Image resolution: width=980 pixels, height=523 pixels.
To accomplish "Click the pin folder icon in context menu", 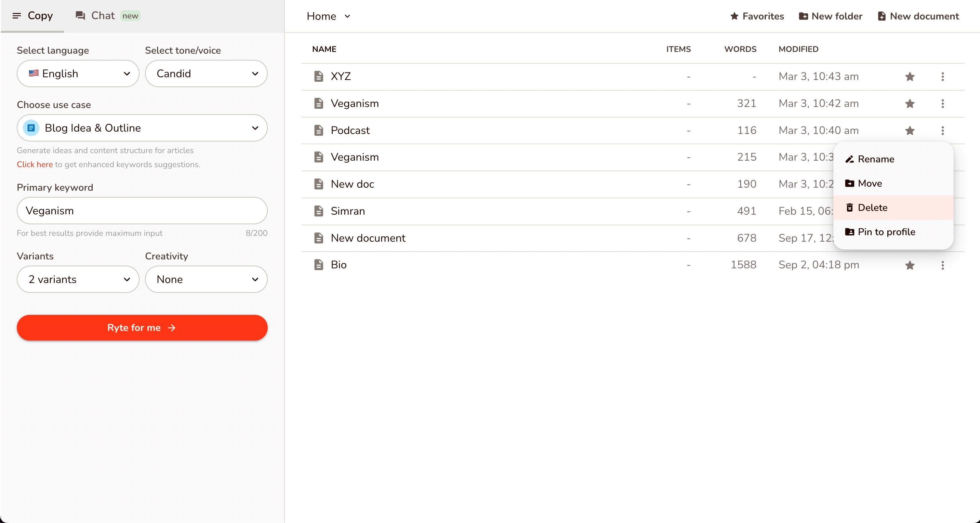I will point(849,232).
